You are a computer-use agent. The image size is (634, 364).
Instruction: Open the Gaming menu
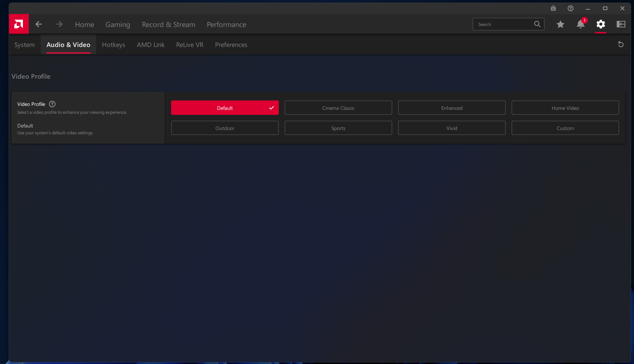click(118, 24)
